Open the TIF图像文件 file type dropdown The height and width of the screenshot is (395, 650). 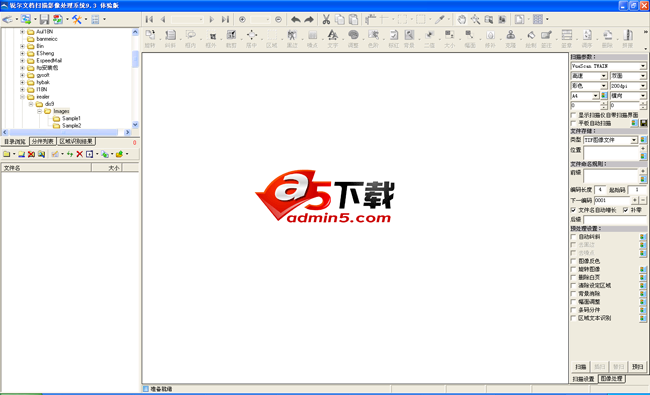click(x=634, y=140)
